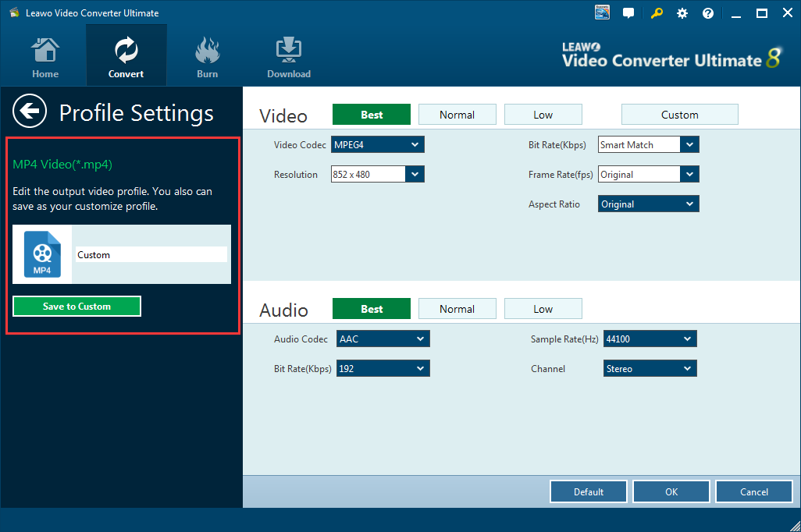The width and height of the screenshot is (801, 532).
Task: Open the Audio Codec AAC dropdown
Action: [383, 339]
